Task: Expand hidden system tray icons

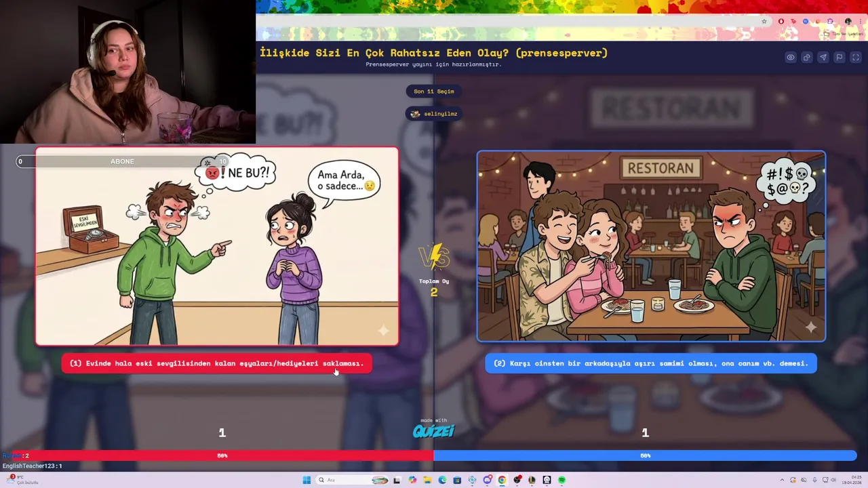Action: point(782,480)
